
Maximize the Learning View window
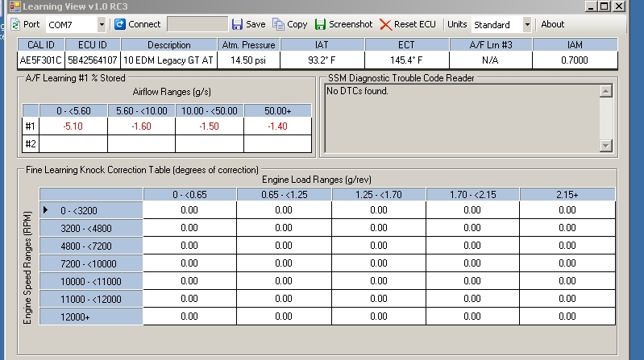point(605,6)
